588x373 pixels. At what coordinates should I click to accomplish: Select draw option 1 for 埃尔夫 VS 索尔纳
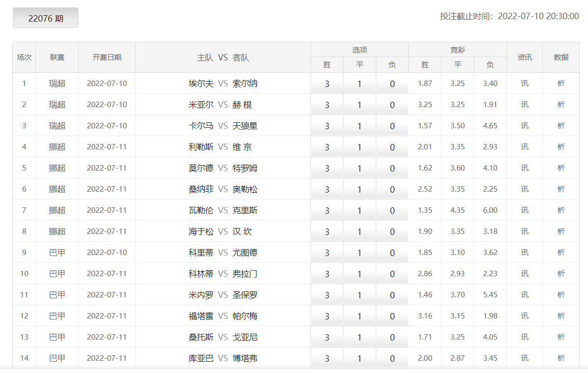(x=359, y=84)
